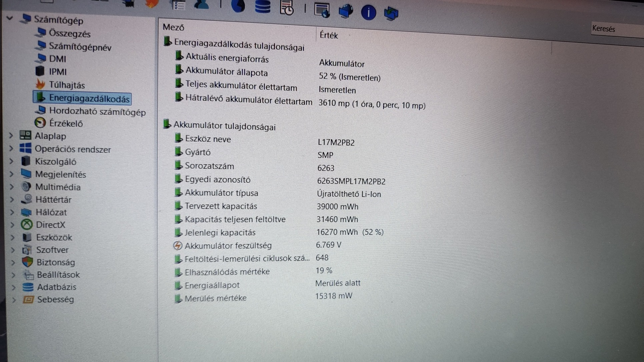Collapse the Számítógép tree node
The width and height of the screenshot is (644, 362).
pos(10,18)
